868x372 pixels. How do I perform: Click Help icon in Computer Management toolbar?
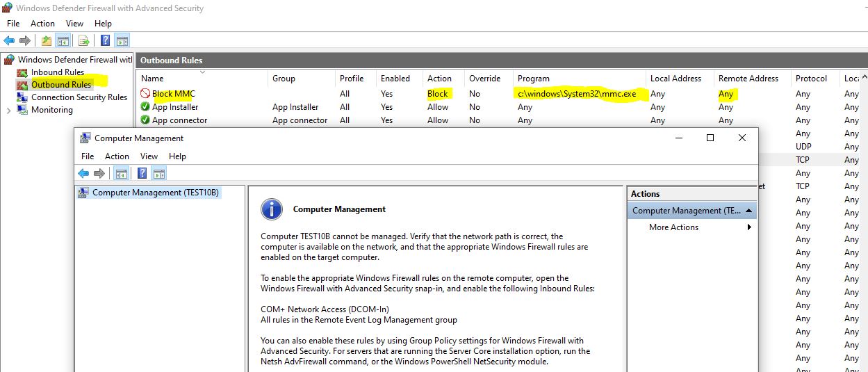(142, 173)
